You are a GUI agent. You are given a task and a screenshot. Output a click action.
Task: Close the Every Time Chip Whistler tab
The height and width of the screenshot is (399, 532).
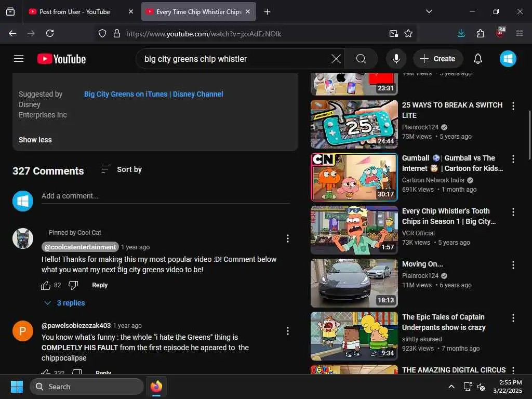click(x=248, y=11)
